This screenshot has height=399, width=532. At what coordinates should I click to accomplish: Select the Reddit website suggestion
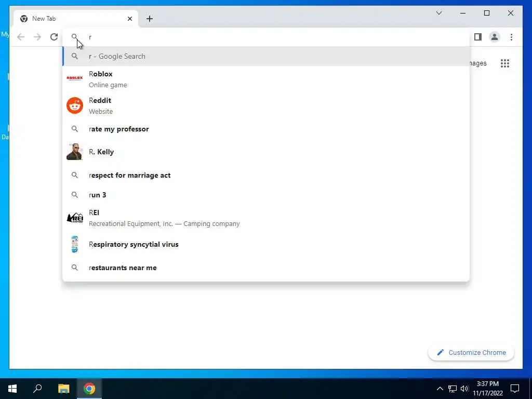coord(266,105)
